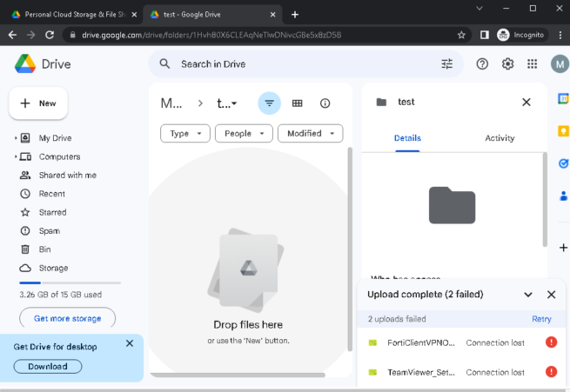Expand the My Drive tree
This screenshot has height=392, width=570.
coord(16,138)
